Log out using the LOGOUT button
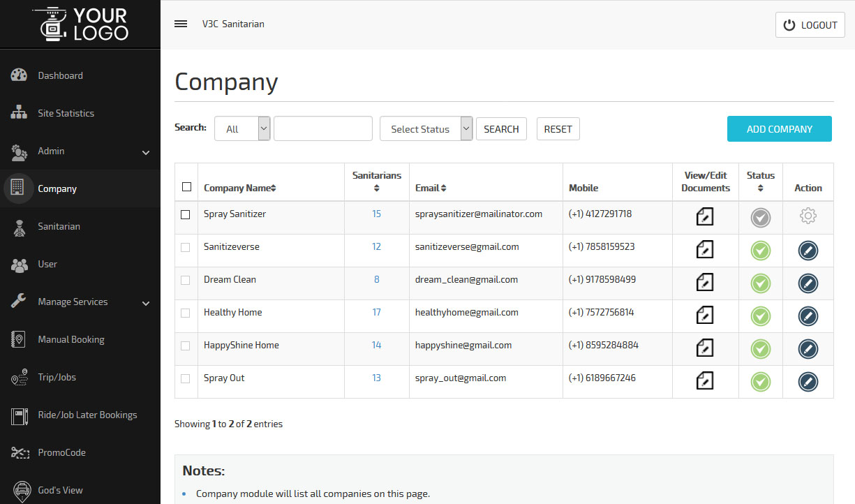 tap(810, 25)
